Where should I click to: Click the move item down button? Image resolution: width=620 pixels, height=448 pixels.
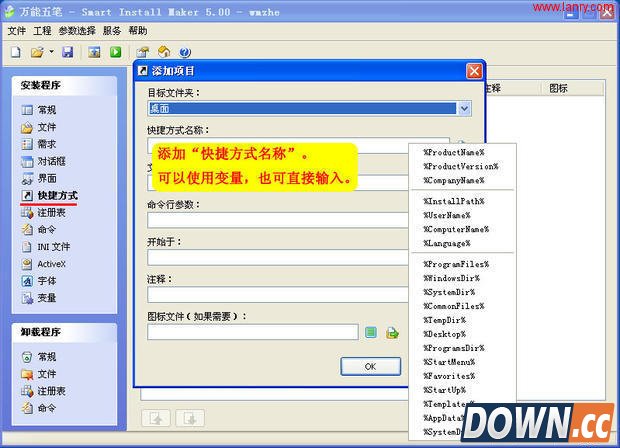190,418
